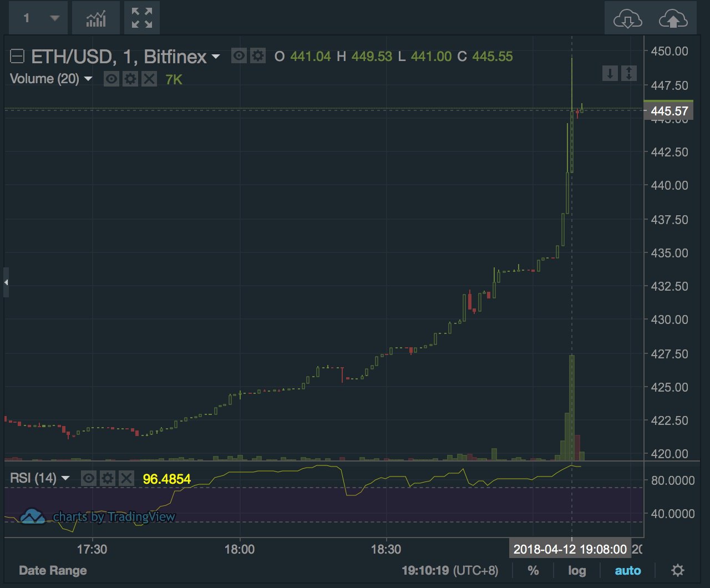The width and height of the screenshot is (710, 588).
Task: Open the interval dropdown showing 1
Action: click(x=38, y=18)
